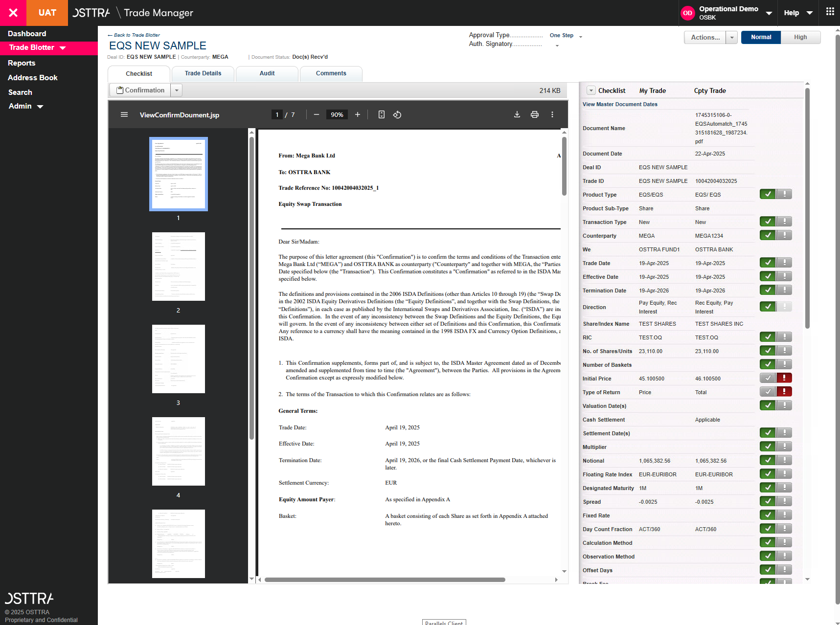Image resolution: width=840 pixels, height=625 pixels.
Task: Open Operational Demo user dropdown
Action: [769, 13]
